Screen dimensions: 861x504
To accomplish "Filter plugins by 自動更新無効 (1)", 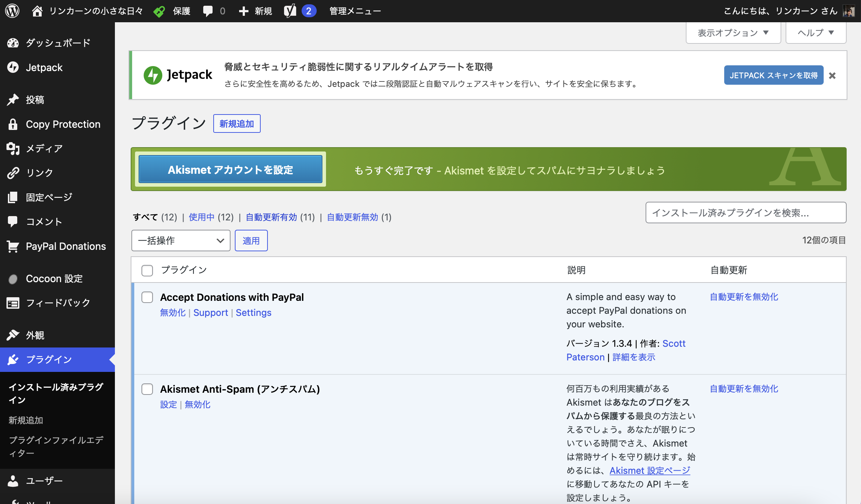I will coord(359,217).
